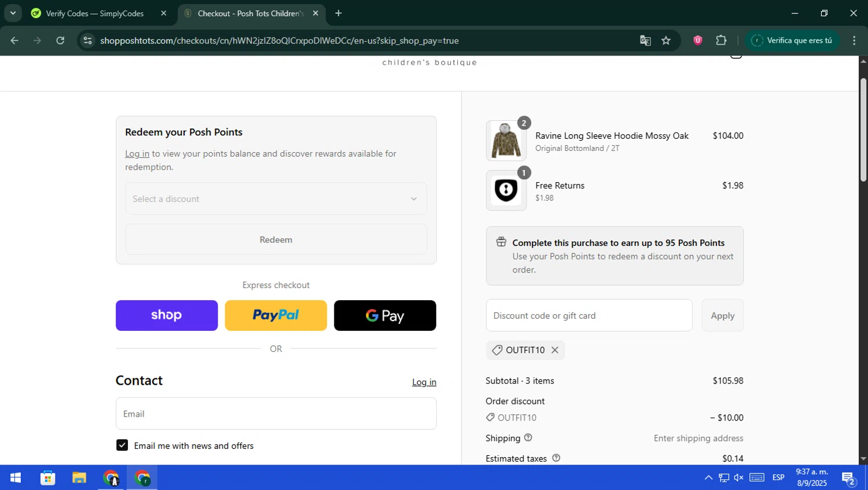Click the Free Returns product thumbnail
868x490 pixels.
[x=506, y=190]
